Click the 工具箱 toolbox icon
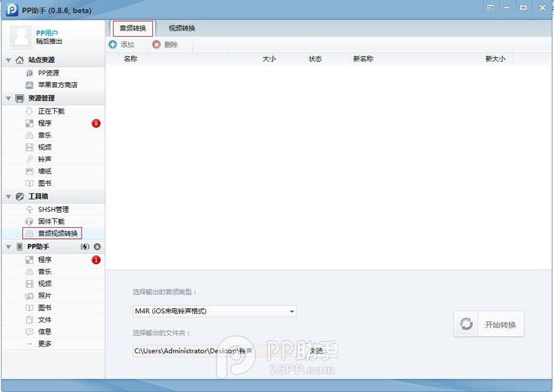 20,197
